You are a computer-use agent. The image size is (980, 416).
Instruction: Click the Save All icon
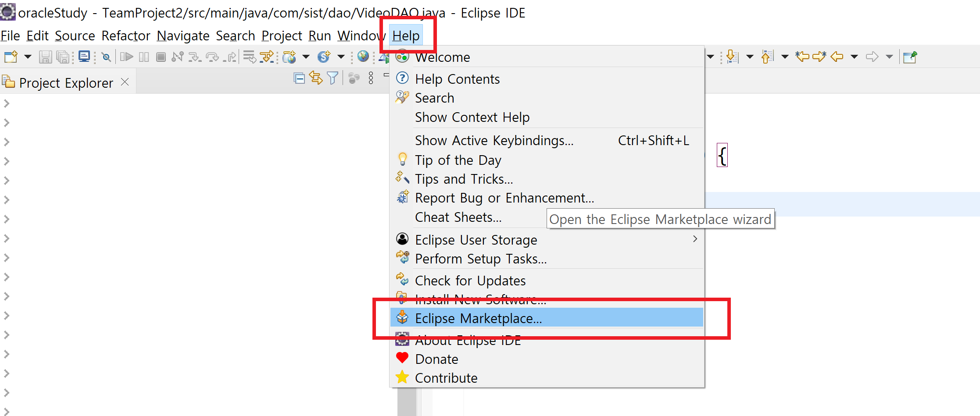tap(63, 57)
